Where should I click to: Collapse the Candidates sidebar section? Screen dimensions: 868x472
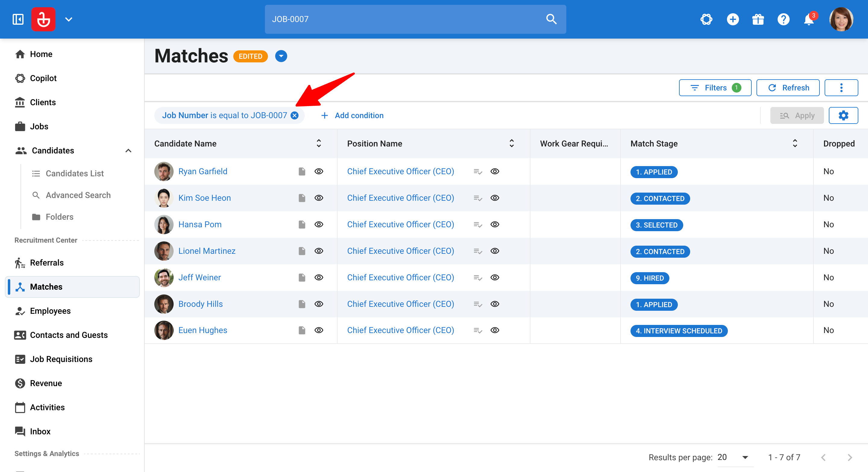coord(128,151)
